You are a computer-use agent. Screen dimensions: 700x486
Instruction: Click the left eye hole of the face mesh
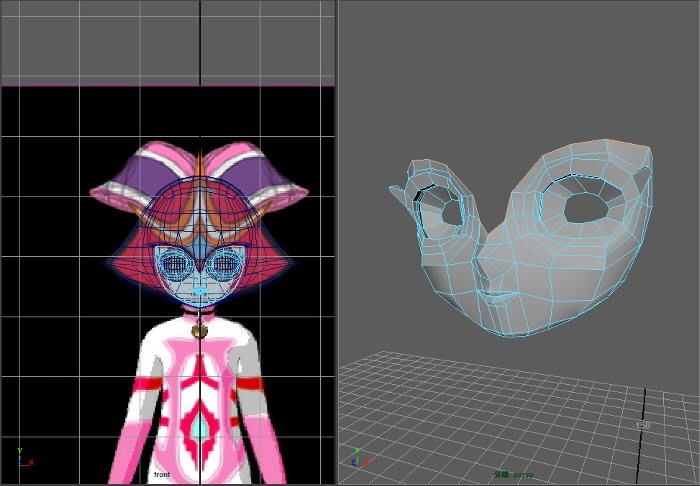452,212
